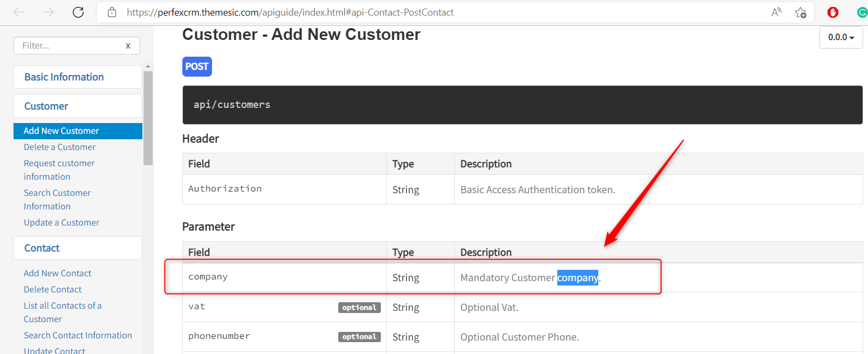This screenshot has height=354, width=868.
Task: Open the Read aloud icon in address bar
Action: pos(776,12)
